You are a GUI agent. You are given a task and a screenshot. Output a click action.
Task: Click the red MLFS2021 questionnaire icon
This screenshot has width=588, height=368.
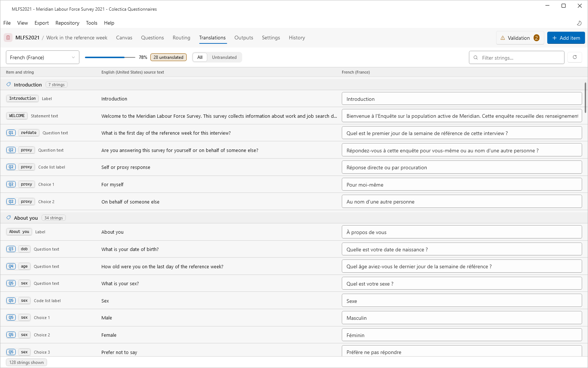pyautogui.click(x=8, y=38)
